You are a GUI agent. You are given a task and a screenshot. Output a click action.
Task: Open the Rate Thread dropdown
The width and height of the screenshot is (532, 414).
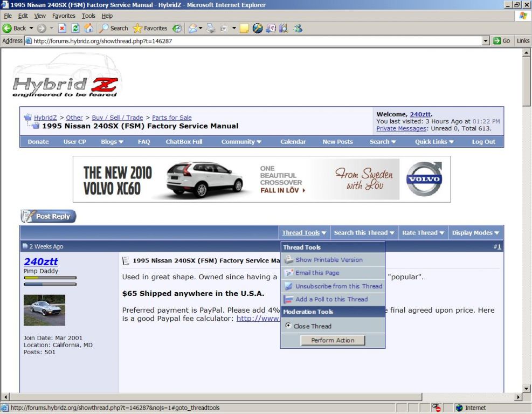(423, 233)
